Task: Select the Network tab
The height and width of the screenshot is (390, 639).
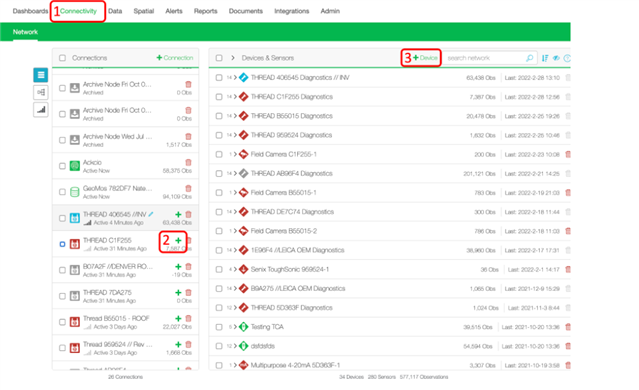Action: 25,32
